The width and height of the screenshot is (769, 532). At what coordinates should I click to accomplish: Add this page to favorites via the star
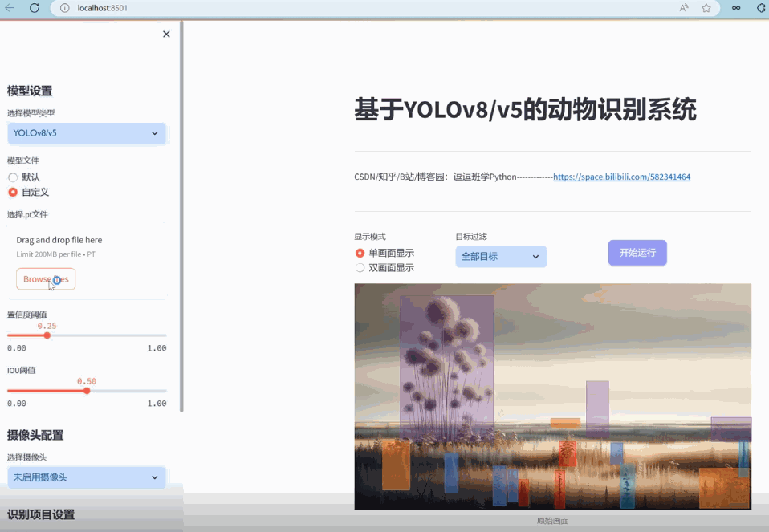706,9
